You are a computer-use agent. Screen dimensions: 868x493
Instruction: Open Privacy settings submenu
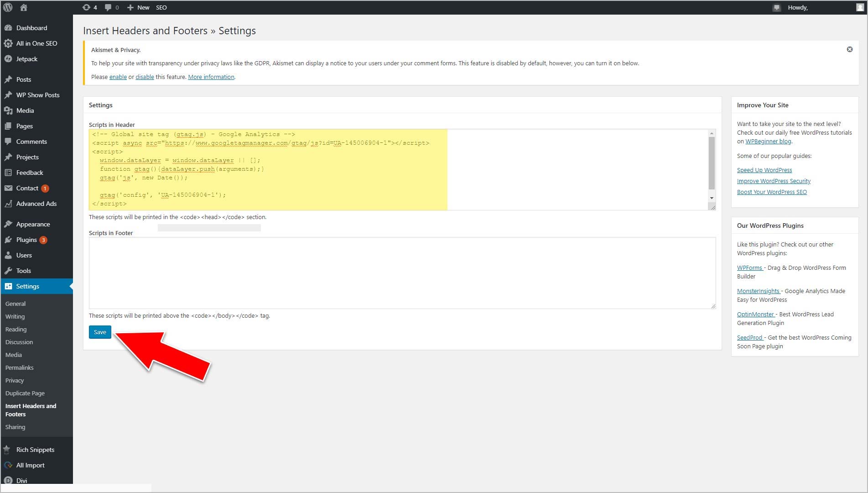(x=15, y=380)
